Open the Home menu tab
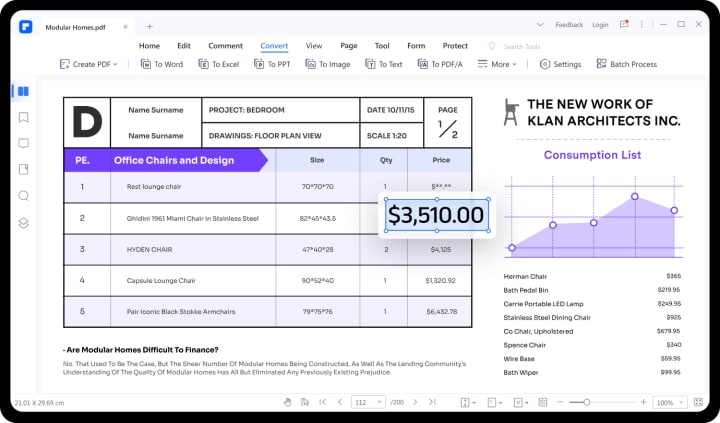720x423 pixels. 149,46
